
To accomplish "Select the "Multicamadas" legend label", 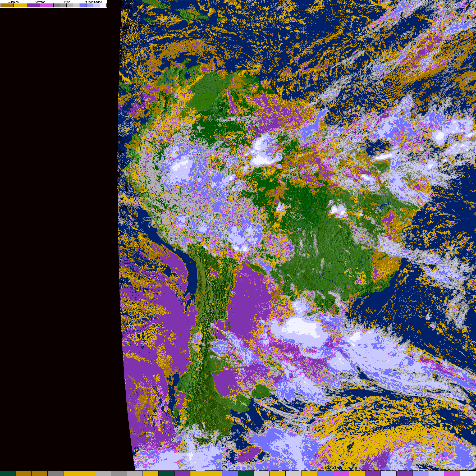I will click(x=93, y=2).
